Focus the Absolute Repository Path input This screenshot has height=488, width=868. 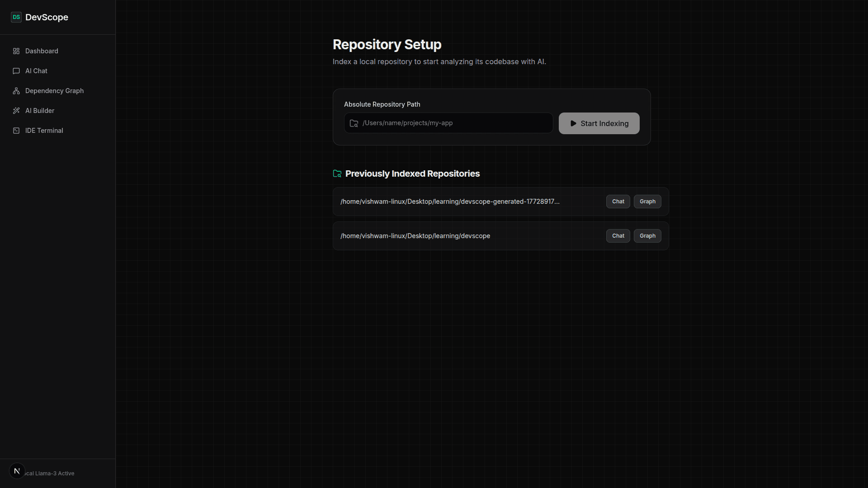pyautogui.click(x=448, y=123)
